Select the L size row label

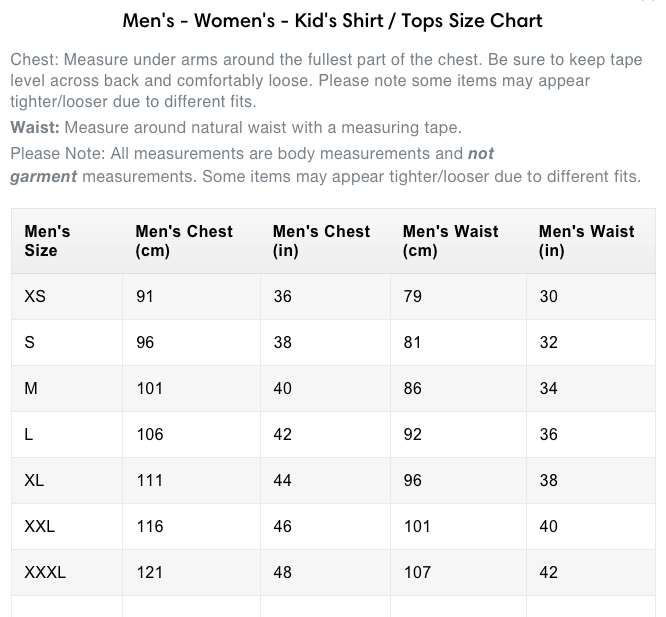point(30,434)
